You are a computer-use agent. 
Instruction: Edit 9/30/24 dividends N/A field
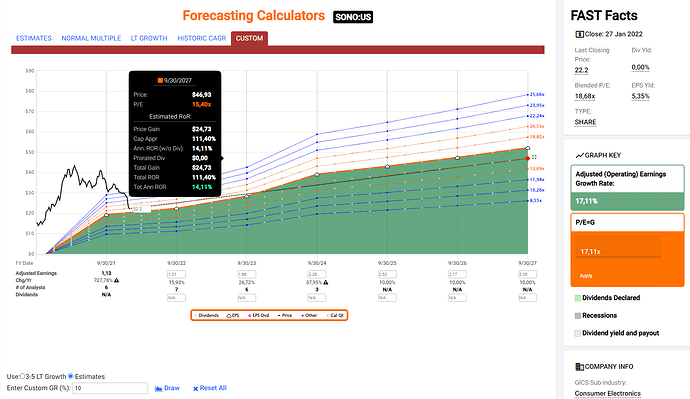[317, 298]
